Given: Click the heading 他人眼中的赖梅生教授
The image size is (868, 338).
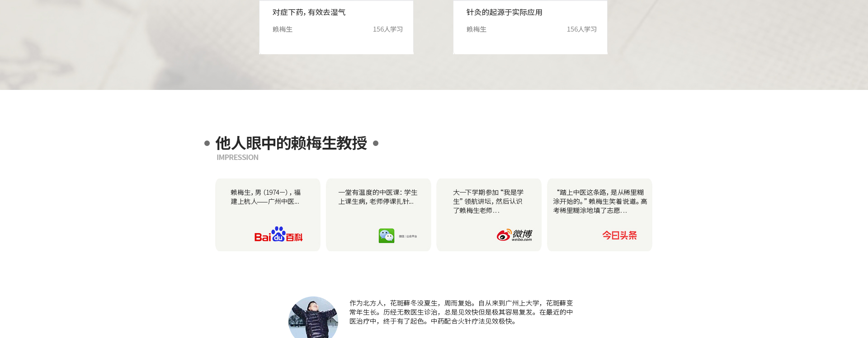Looking at the screenshot, I should (x=291, y=143).
